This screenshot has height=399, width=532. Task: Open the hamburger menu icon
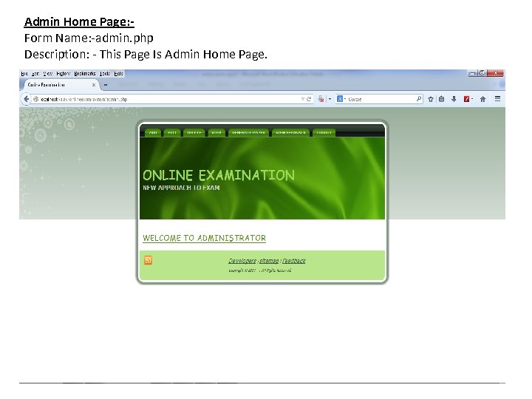(x=498, y=99)
